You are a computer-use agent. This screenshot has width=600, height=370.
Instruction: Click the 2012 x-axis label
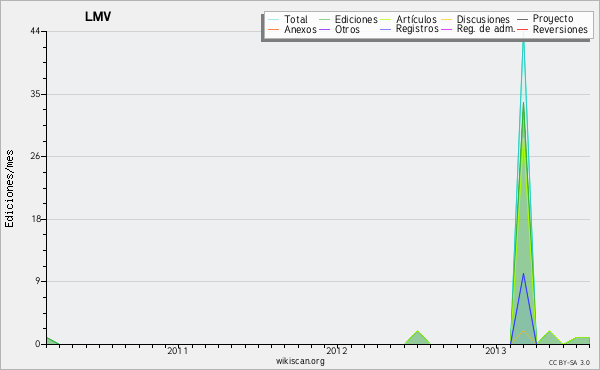pos(336,351)
